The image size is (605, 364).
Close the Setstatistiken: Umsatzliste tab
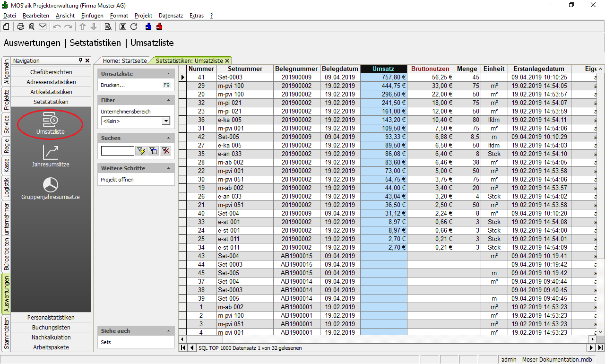(227, 61)
